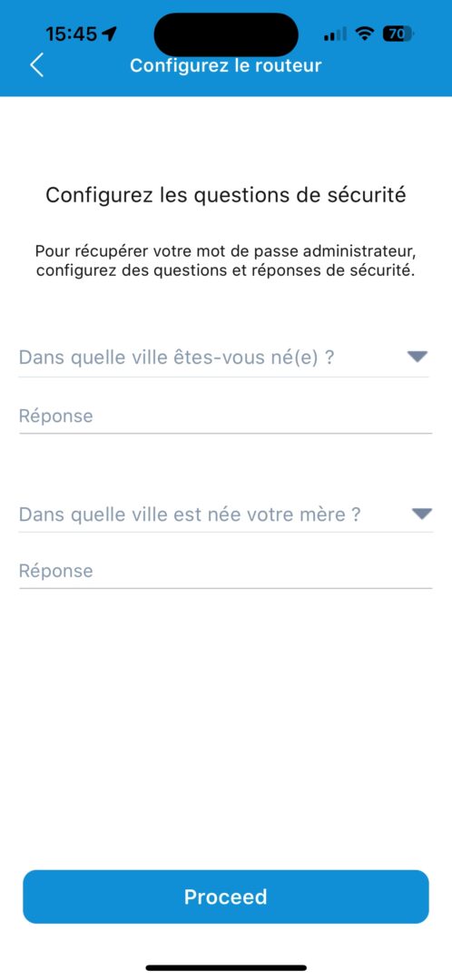Open dropdown arrow for birth city question

(417, 357)
